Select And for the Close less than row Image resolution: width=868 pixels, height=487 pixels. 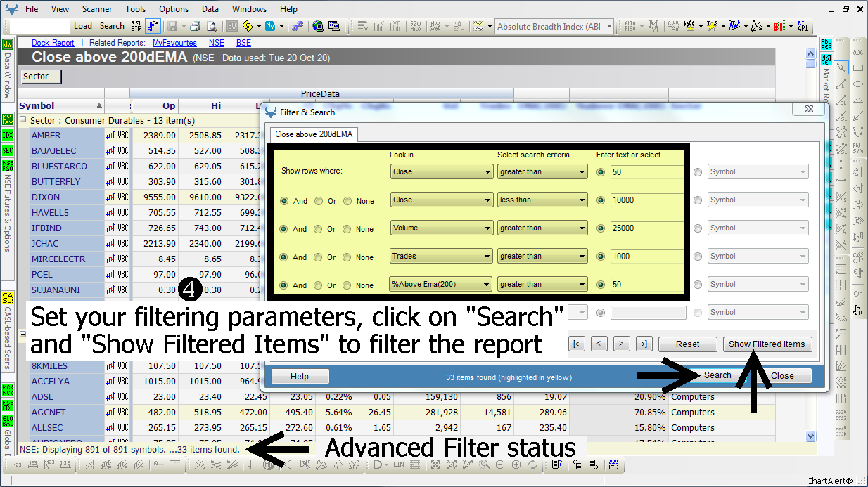point(285,201)
